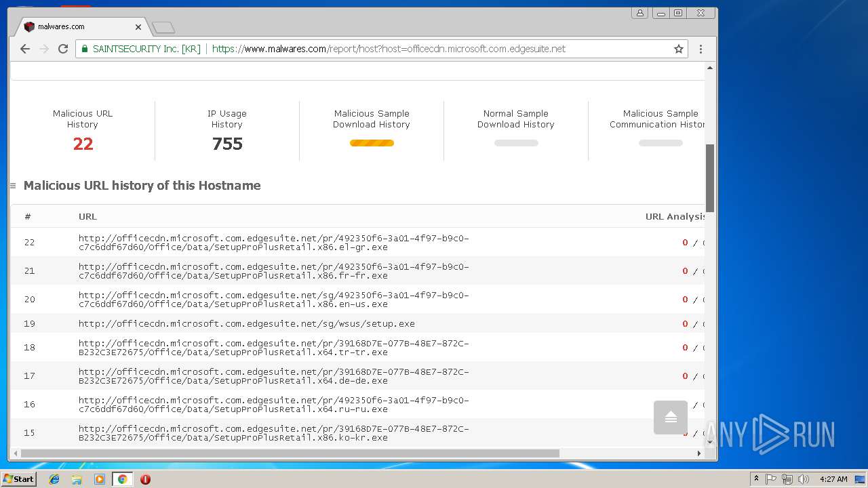Show hidden system tray icons
The image size is (868, 488).
[x=756, y=479]
